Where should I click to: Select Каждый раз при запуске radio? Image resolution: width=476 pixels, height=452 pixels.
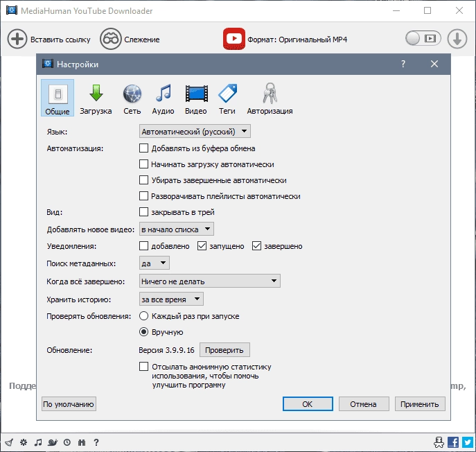[x=143, y=316]
